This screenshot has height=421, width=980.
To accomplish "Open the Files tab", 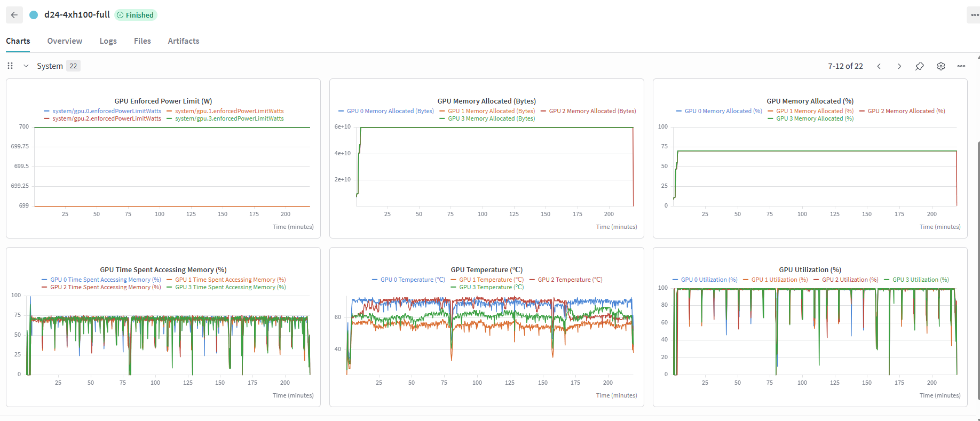I will pyautogui.click(x=143, y=41).
